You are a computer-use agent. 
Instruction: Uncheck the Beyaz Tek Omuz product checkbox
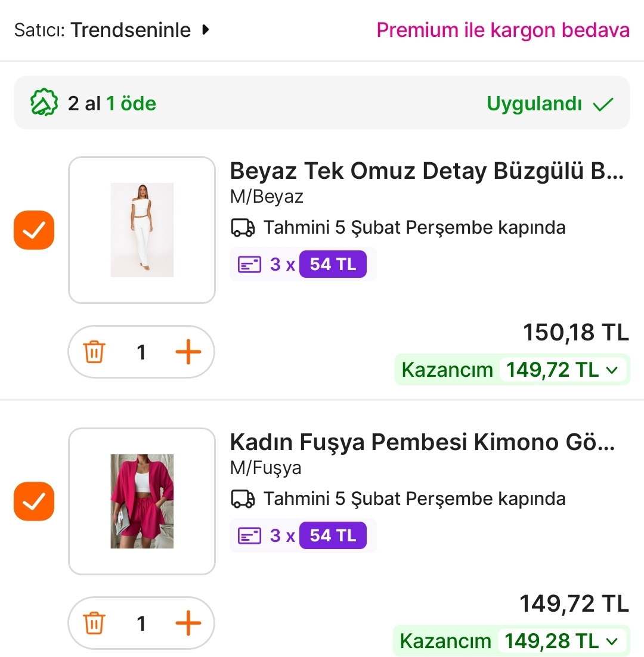coord(34,230)
